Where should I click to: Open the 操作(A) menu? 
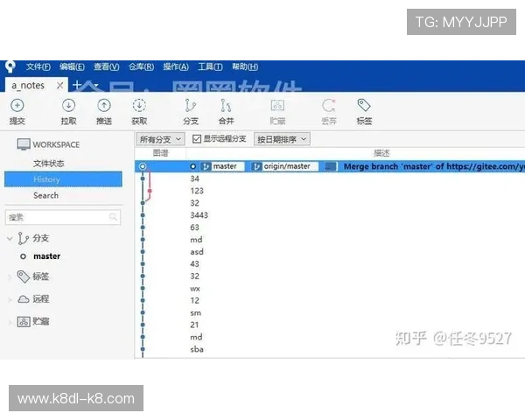176,66
